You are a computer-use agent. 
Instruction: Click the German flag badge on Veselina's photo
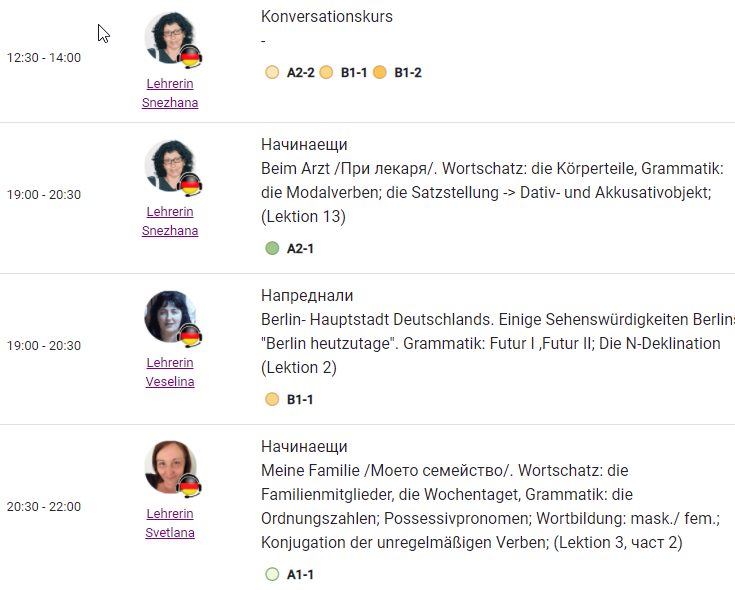190,336
